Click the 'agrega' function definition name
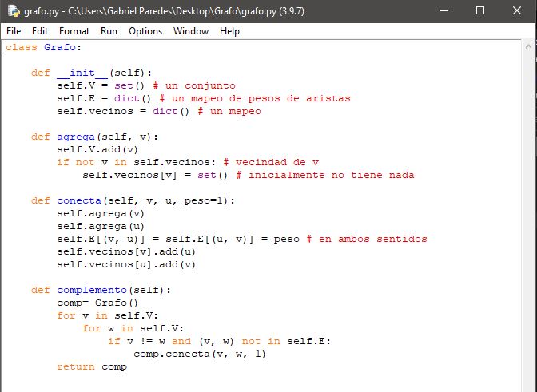 point(76,137)
